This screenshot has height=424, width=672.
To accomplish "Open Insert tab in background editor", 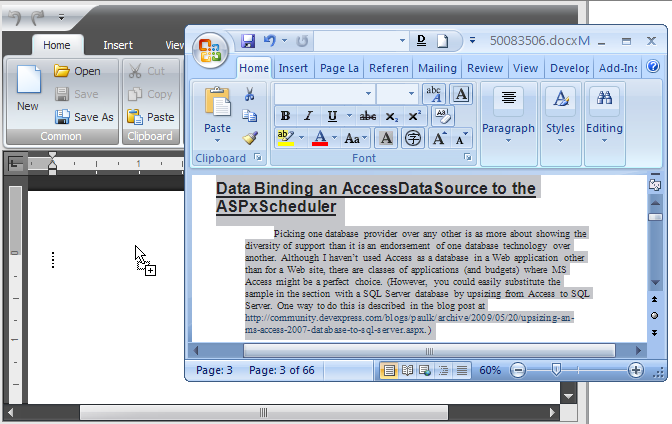I will point(118,45).
